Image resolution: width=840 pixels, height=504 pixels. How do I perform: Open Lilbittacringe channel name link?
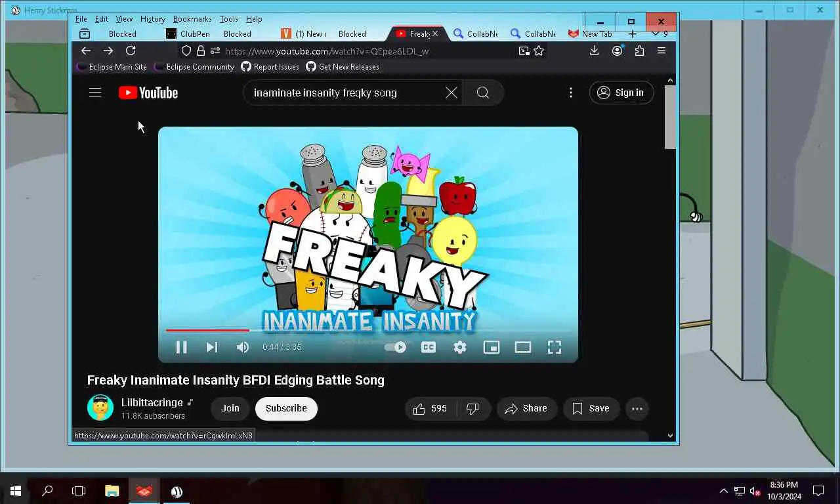tap(152, 402)
